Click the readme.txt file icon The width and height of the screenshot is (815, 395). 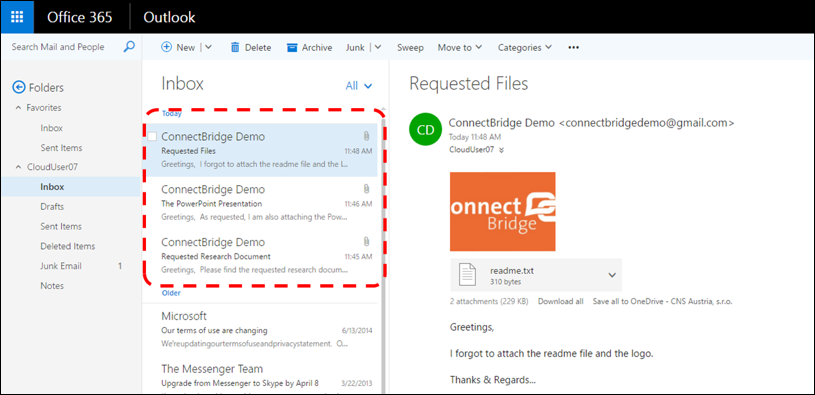click(x=467, y=274)
